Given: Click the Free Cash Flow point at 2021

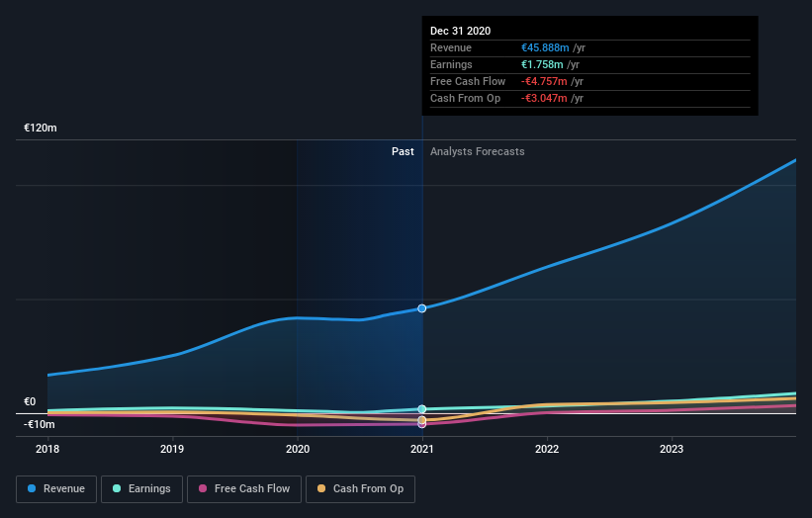Looking at the screenshot, I should click(x=422, y=424).
